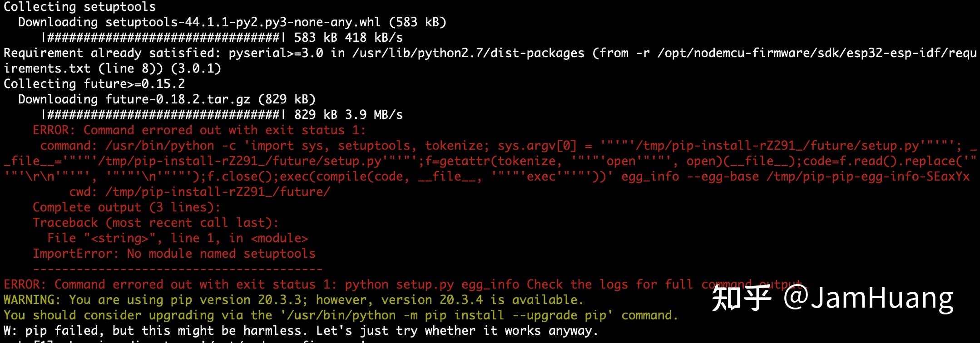Image resolution: width=980 pixels, height=343 pixels.
Task: Click the 'Collecting setuptools' line
Action: click(x=79, y=7)
